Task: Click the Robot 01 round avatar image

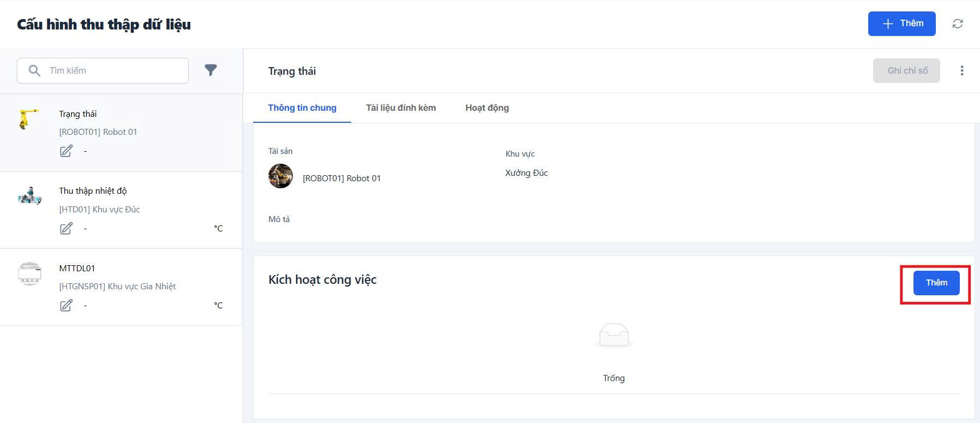Action: point(281,176)
